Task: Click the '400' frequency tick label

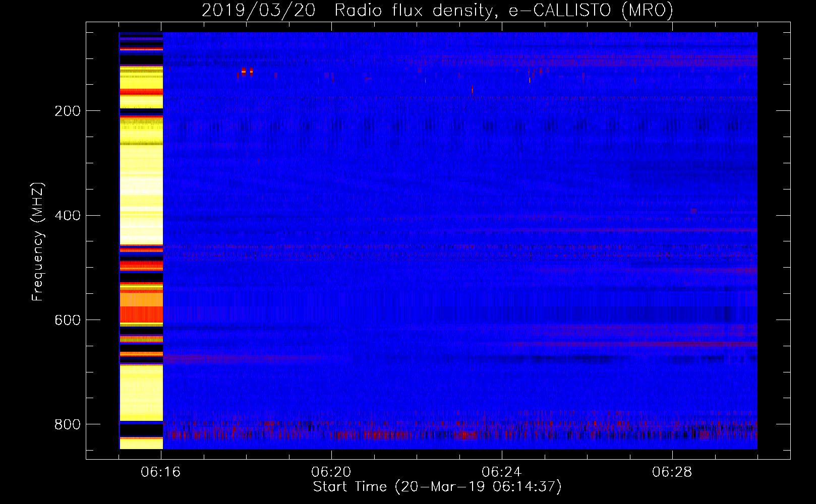Action: tap(68, 216)
